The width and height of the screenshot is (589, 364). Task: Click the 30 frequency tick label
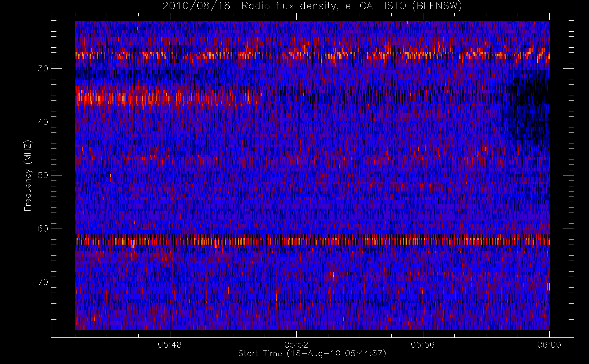point(43,68)
